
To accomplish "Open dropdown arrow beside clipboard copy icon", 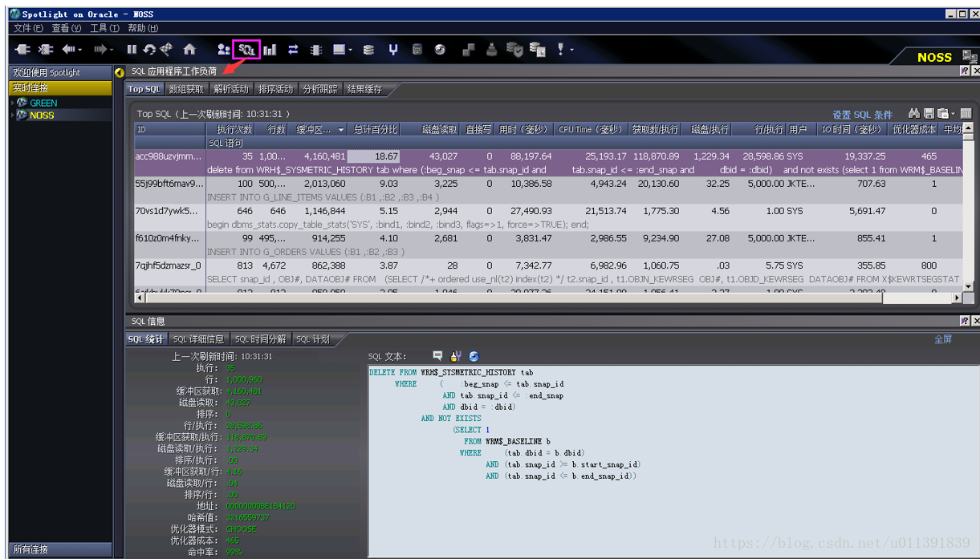I will click(953, 114).
